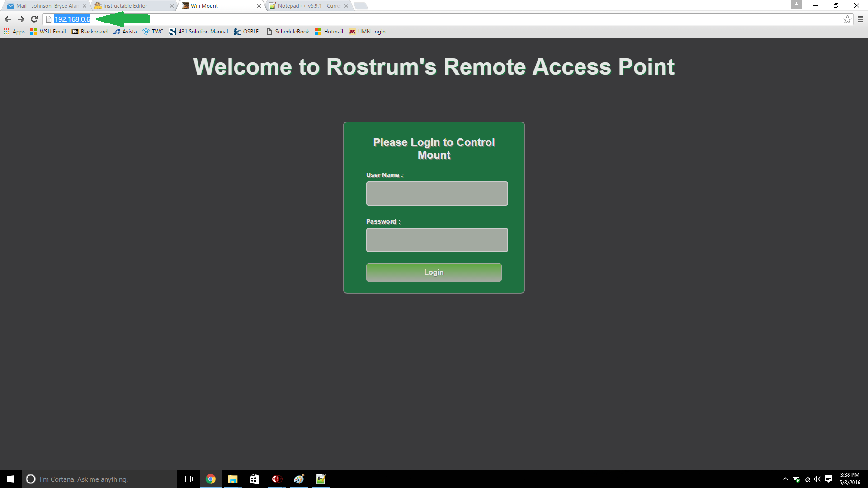
Task: Open the TWC bookmark
Action: click(153, 32)
